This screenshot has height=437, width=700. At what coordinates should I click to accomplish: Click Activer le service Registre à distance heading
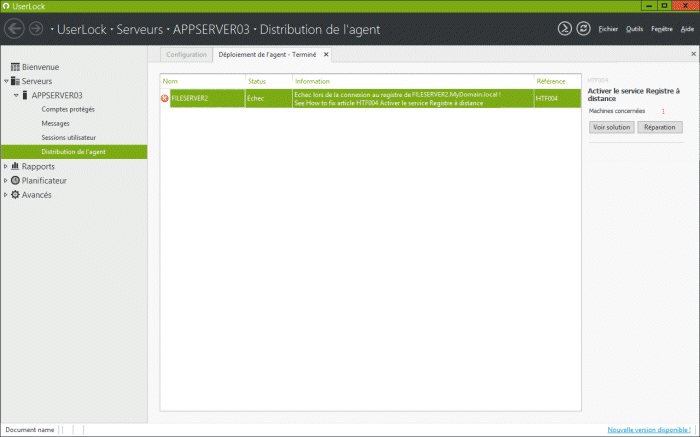click(633, 95)
